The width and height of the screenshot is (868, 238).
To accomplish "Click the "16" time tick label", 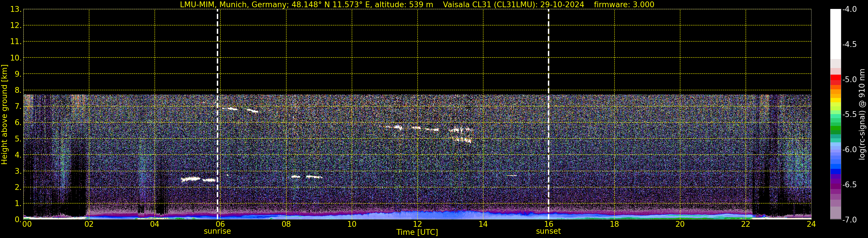I will (548, 224).
